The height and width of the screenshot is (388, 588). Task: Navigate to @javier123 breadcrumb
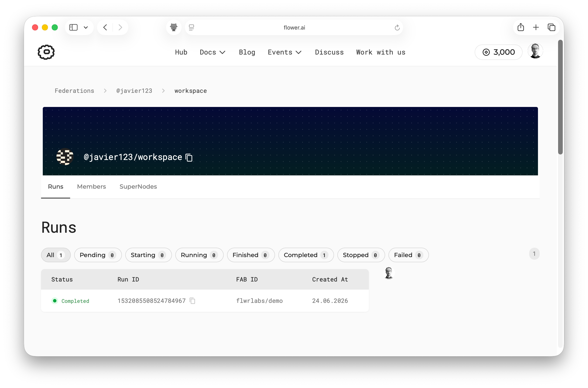(134, 91)
